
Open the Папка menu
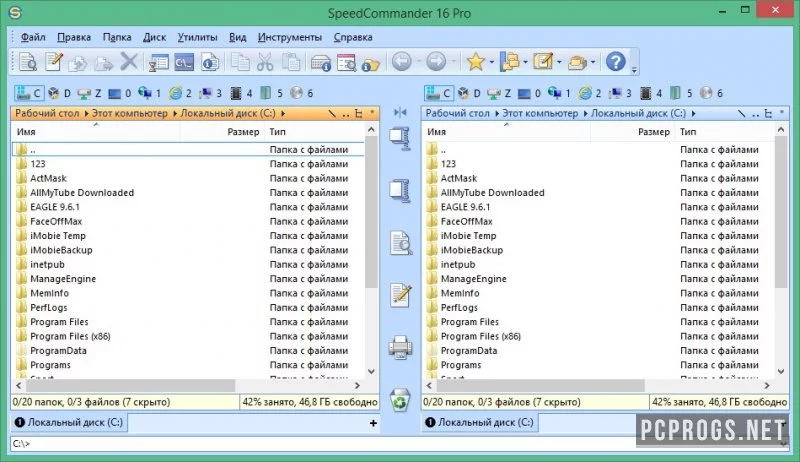[117, 37]
